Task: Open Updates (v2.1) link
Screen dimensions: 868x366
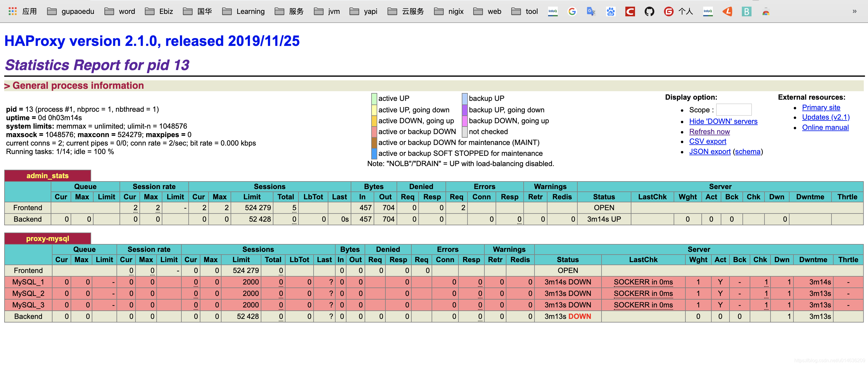Action: tap(825, 117)
